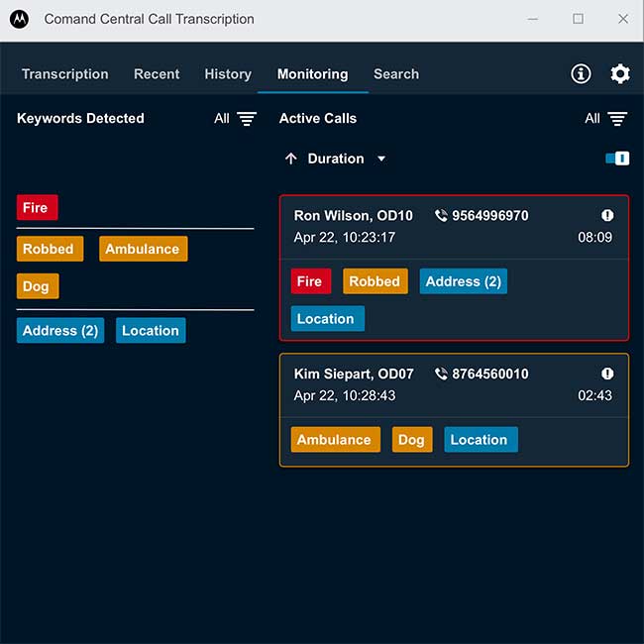
Task: Click the Motorola logo in title bar
Action: click(x=19, y=19)
